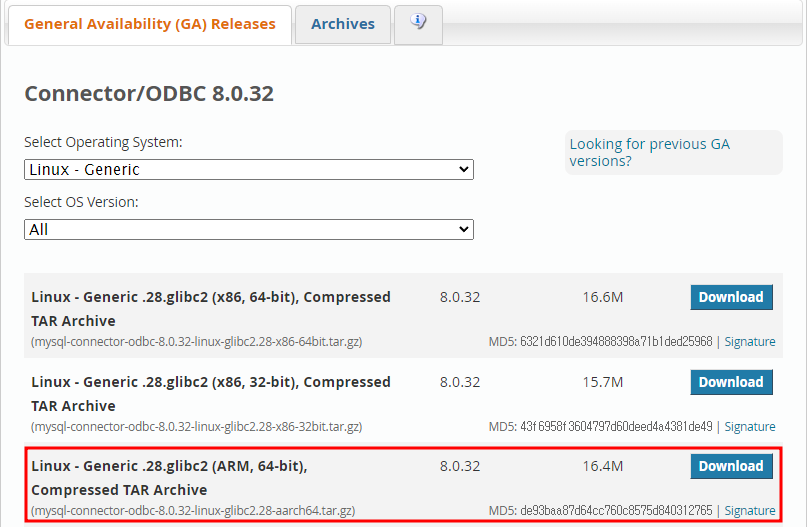Click the ARM, 64-bit Compressed TAR Archive title
808x527 pixels.
click(170, 478)
